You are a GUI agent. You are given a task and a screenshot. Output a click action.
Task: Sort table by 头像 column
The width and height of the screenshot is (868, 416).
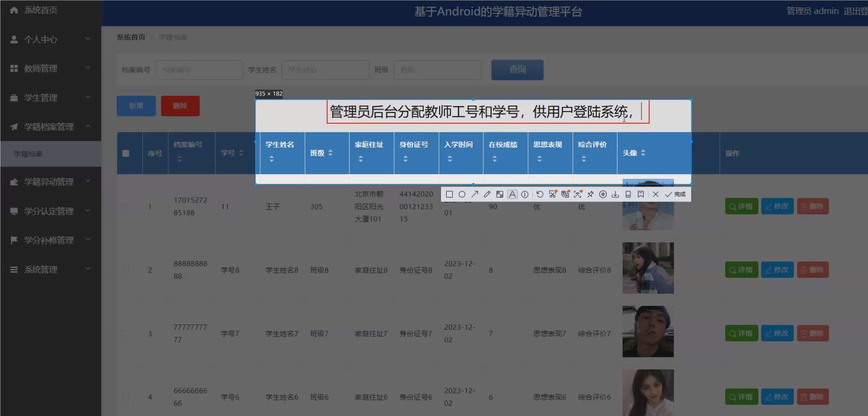643,153
